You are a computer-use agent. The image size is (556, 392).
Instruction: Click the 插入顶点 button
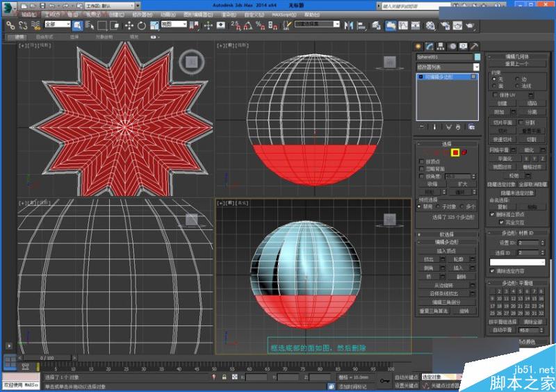tap(446, 251)
